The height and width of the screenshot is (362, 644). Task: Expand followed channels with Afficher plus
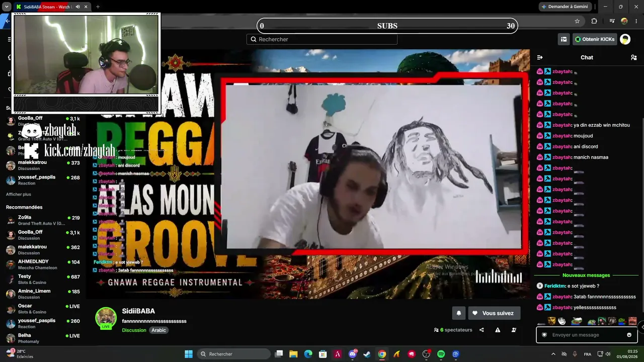pos(19,194)
